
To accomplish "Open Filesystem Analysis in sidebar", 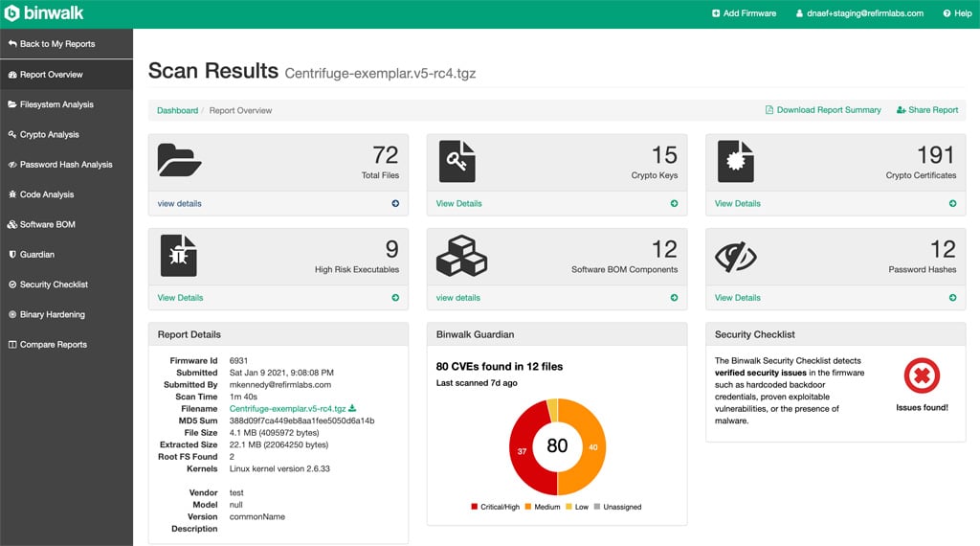I will [56, 104].
